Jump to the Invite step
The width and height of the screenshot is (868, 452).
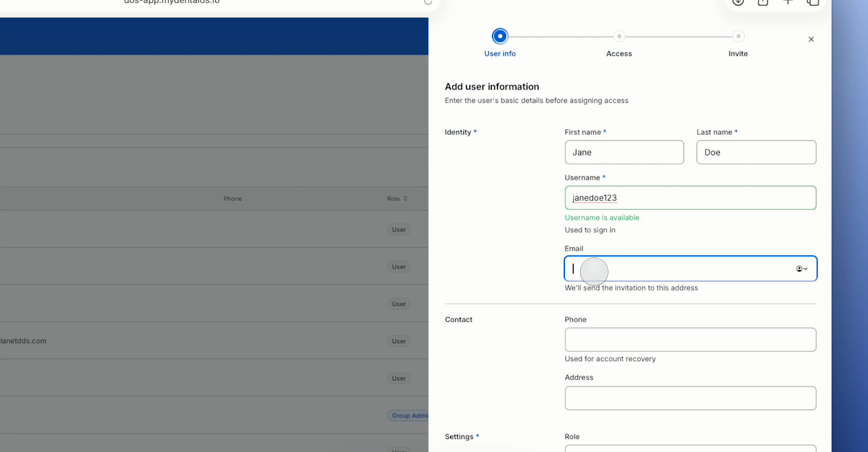[x=738, y=43]
